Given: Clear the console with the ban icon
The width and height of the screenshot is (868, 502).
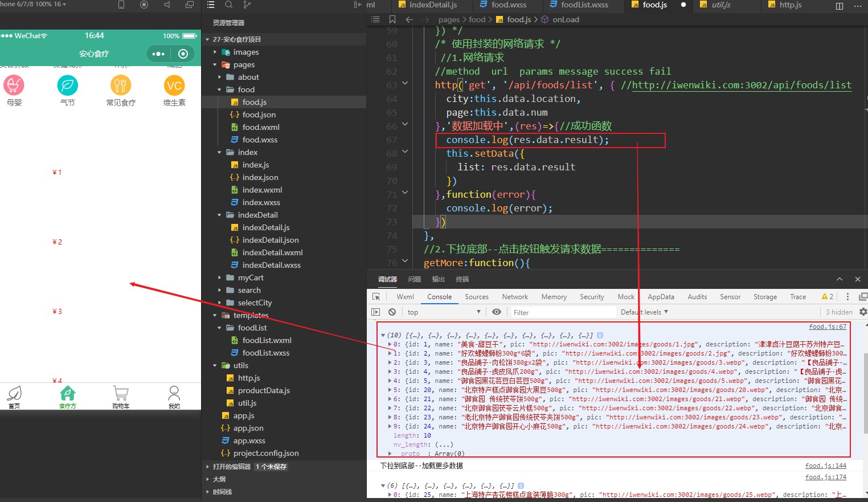Looking at the screenshot, I should pyautogui.click(x=392, y=312).
